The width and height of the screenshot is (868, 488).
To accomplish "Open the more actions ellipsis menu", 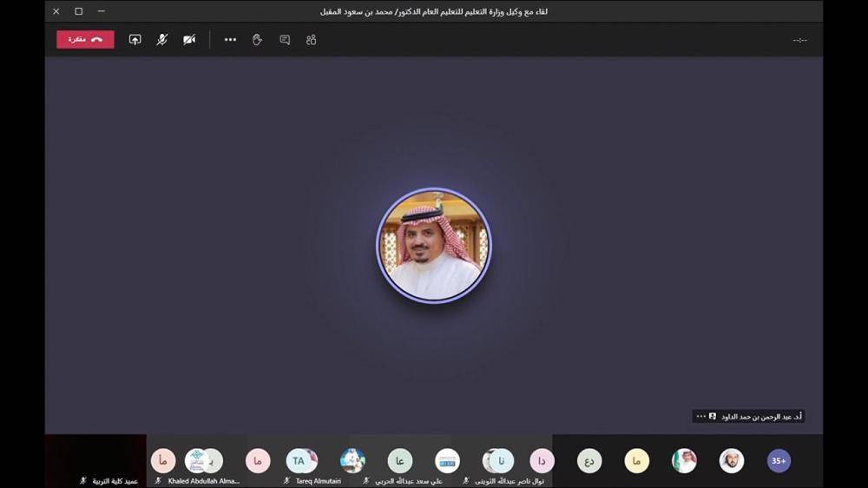I will pyautogui.click(x=230, y=39).
